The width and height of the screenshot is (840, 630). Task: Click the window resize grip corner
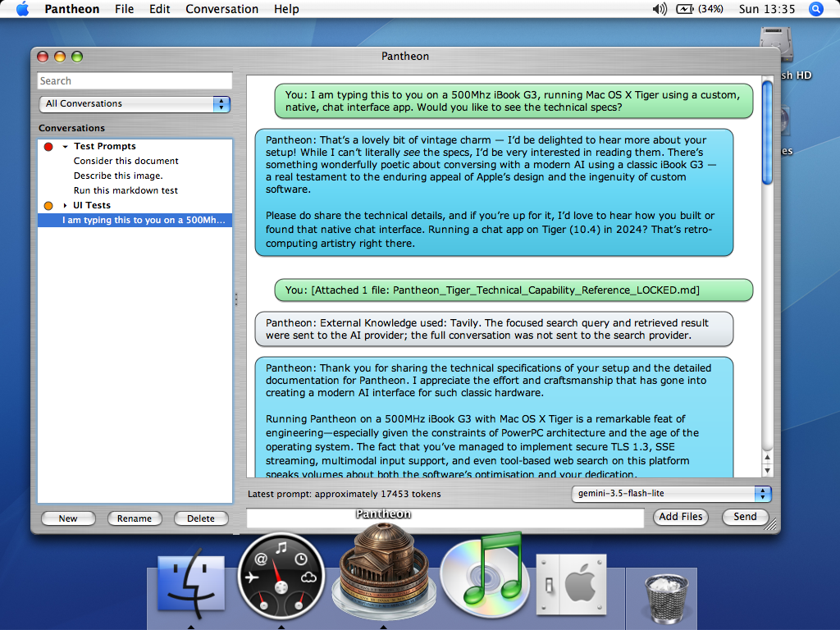click(770, 524)
